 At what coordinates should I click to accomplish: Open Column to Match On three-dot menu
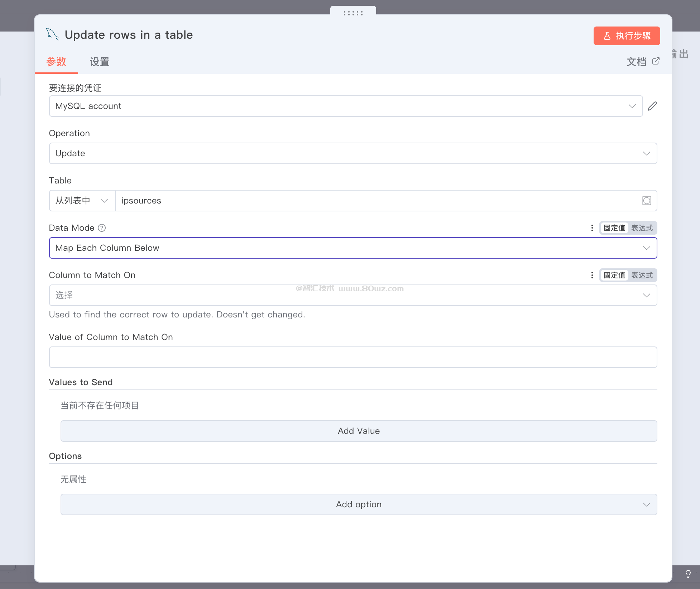click(592, 275)
